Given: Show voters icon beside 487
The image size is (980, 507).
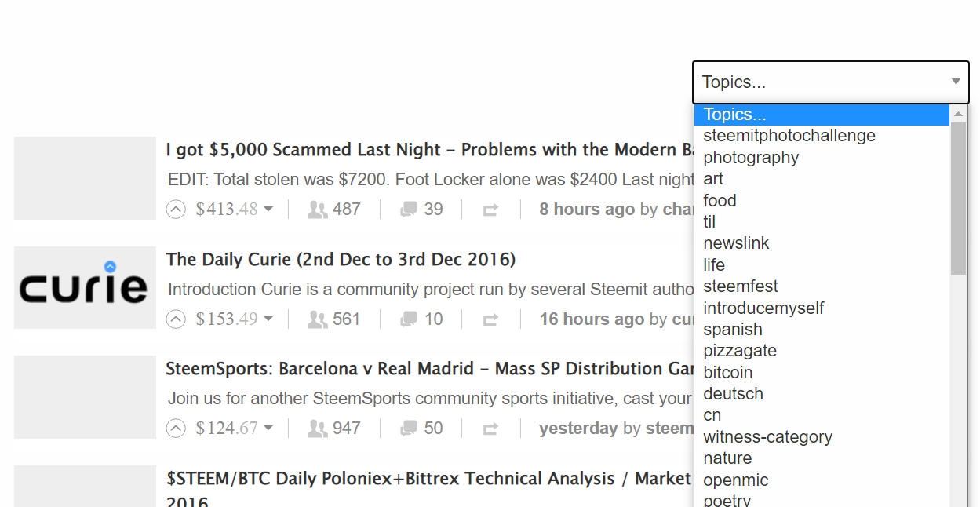Looking at the screenshot, I should [x=317, y=210].
